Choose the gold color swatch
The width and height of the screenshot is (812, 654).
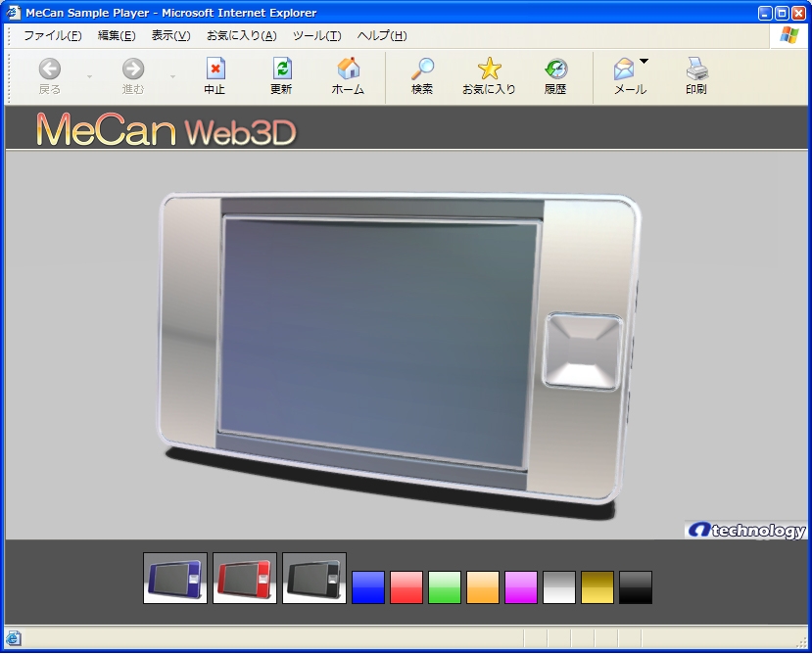coord(597,587)
